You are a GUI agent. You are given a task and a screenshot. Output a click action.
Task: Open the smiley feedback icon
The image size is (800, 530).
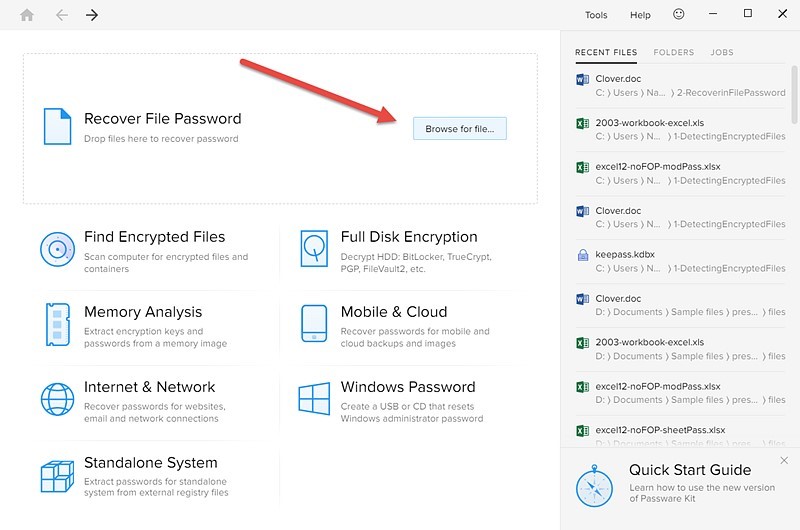tap(679, 14)
